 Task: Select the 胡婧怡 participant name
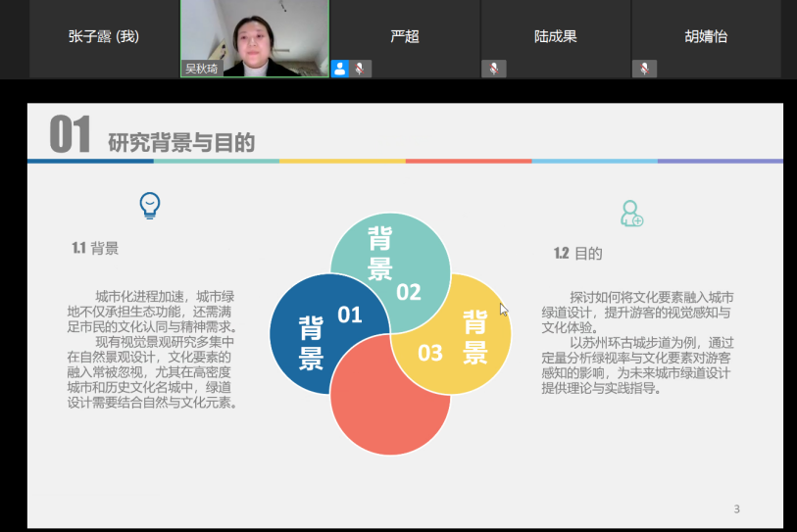706,37
